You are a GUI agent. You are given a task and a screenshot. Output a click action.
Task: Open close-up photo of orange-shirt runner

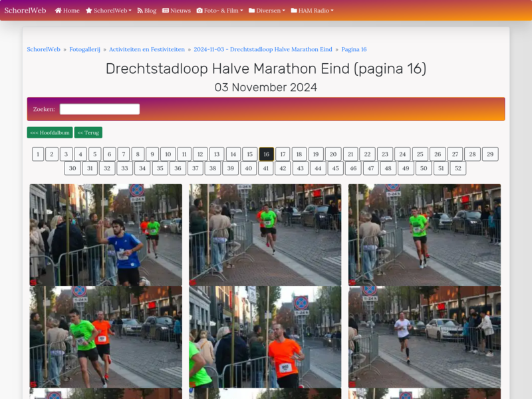(265, 337)
